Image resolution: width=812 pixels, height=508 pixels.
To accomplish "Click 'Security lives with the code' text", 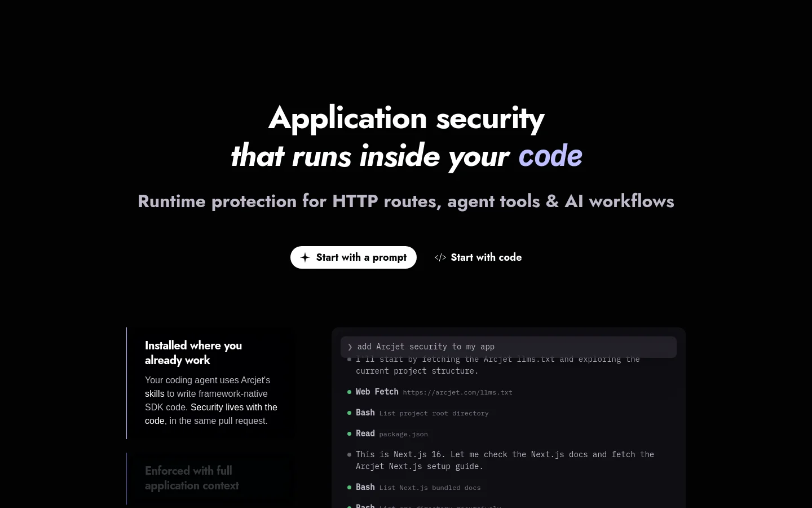I will 211,414.
